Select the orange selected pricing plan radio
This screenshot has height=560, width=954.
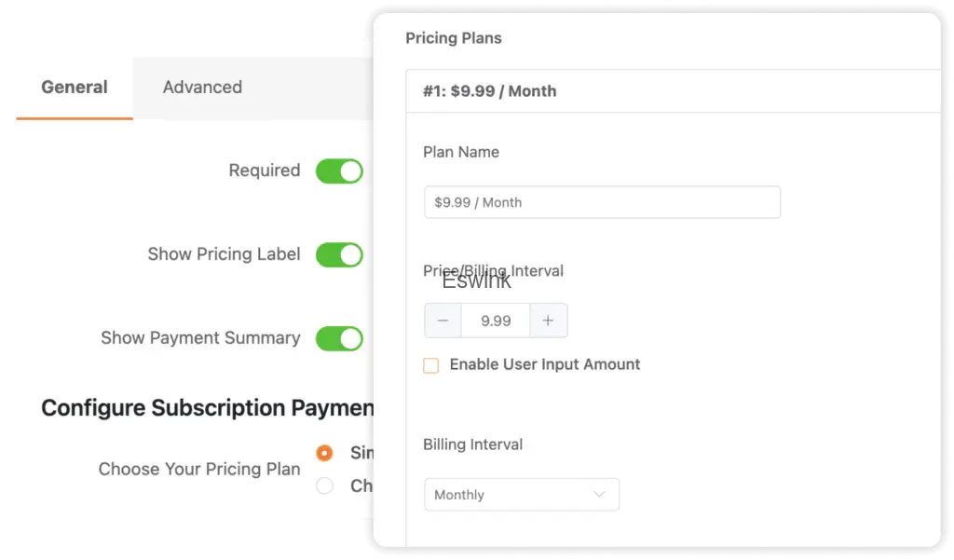click(324, 454)
